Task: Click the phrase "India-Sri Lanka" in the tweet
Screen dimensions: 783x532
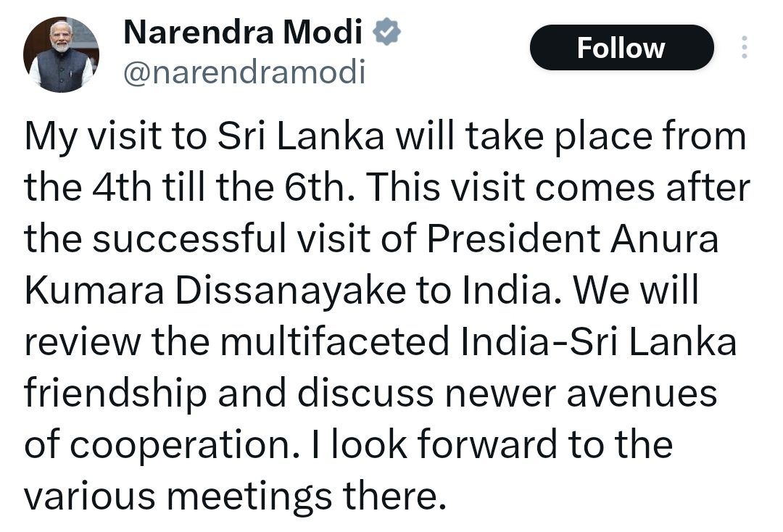Action: [599, 342]
